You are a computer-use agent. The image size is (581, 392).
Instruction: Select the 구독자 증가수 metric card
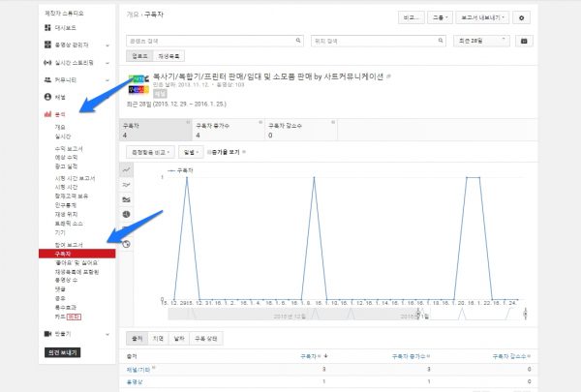pyautogui.click(x=229, y=130)
